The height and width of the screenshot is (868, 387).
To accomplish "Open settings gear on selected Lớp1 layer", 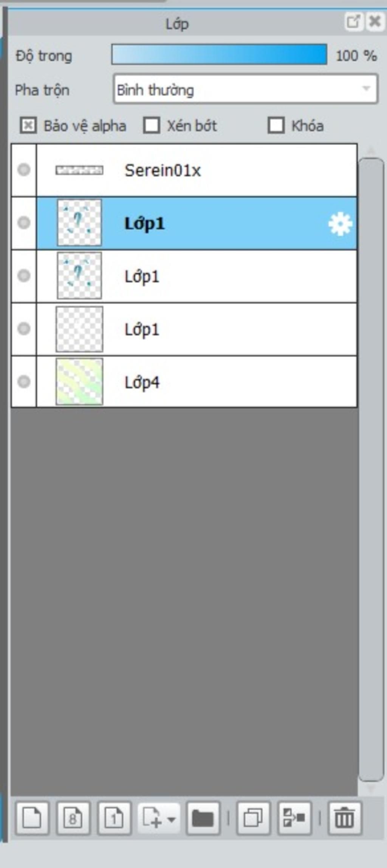I will [x=340, y=224].
